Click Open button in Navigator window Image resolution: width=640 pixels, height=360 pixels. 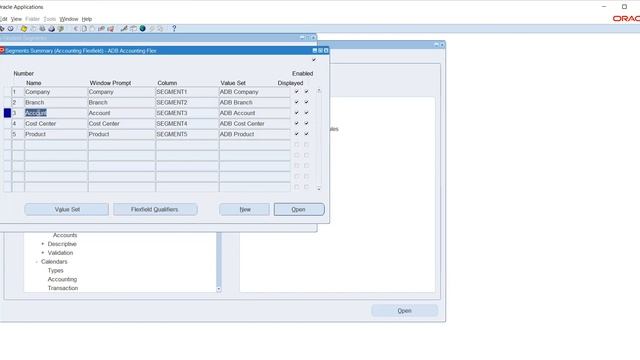coord(404,311)
